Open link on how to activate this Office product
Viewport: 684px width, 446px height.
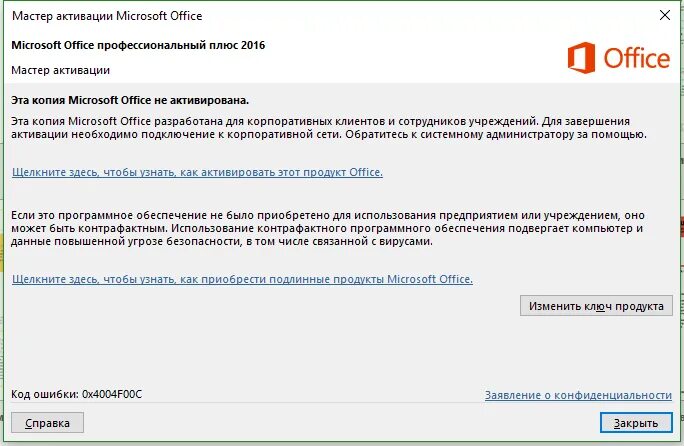197,172
